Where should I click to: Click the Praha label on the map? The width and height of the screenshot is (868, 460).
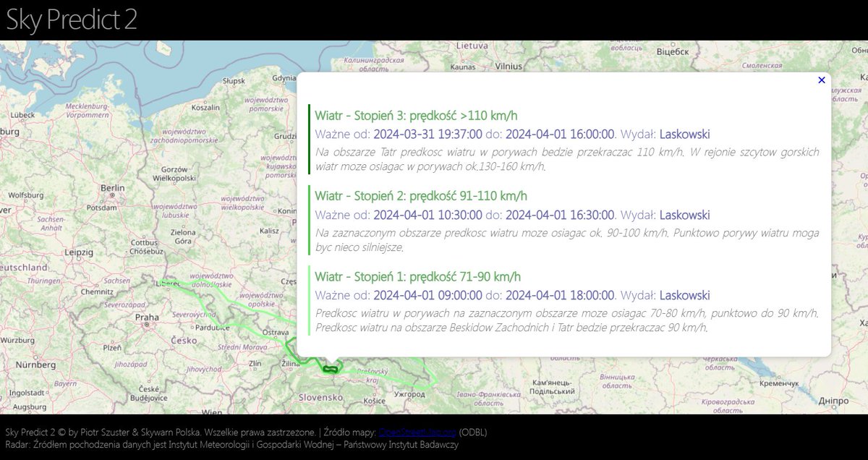pyautogui.click(x=147, y=317)
